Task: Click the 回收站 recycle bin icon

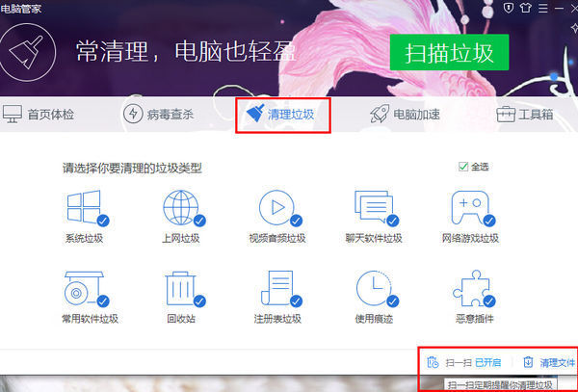Action: [180, 289]
